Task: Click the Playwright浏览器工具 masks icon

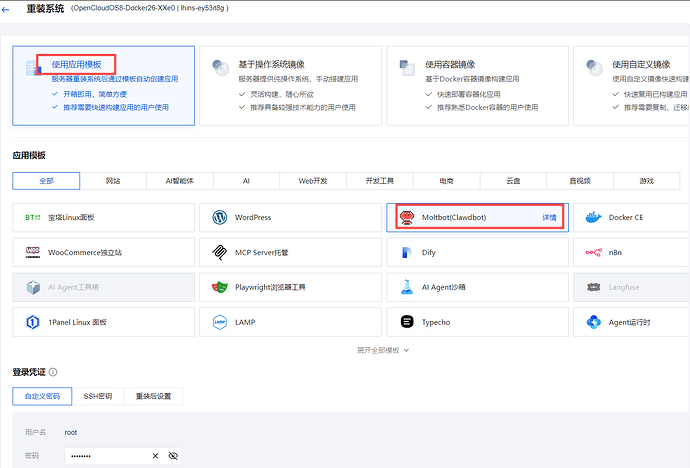Action: [220, 287]
